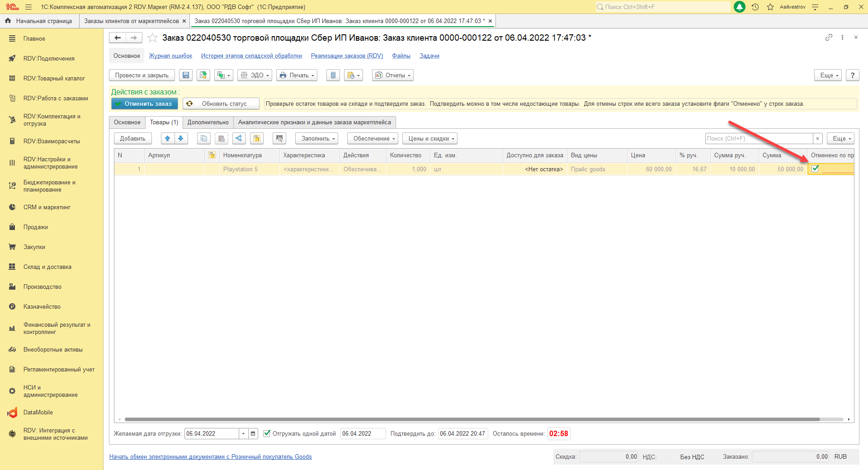
Task: Switch to the Товары (1) tab
Action: click(x=164, y=122)
